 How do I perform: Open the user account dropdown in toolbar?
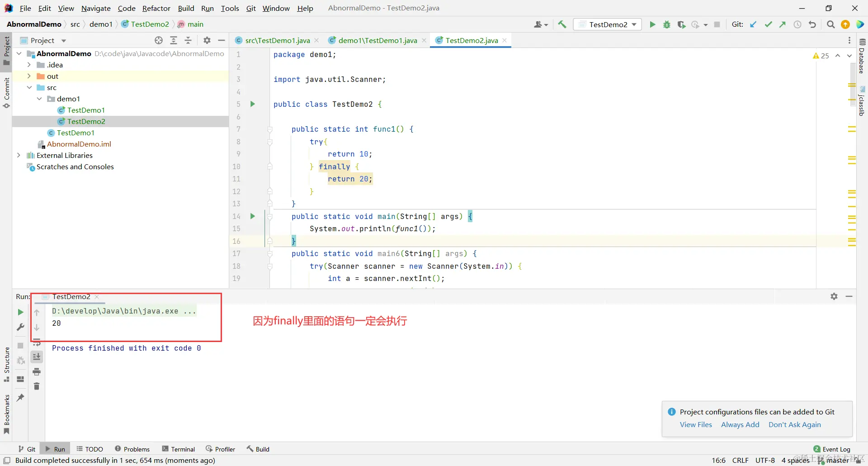541,24
